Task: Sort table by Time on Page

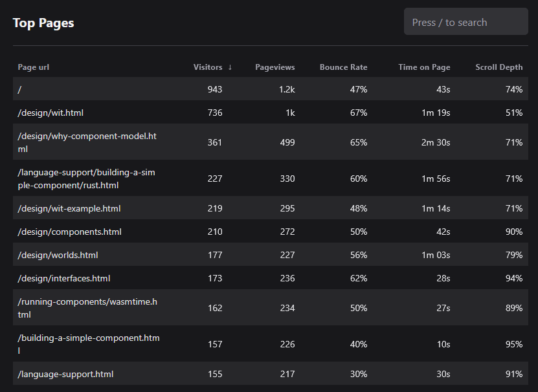Action: click(424, 67)
